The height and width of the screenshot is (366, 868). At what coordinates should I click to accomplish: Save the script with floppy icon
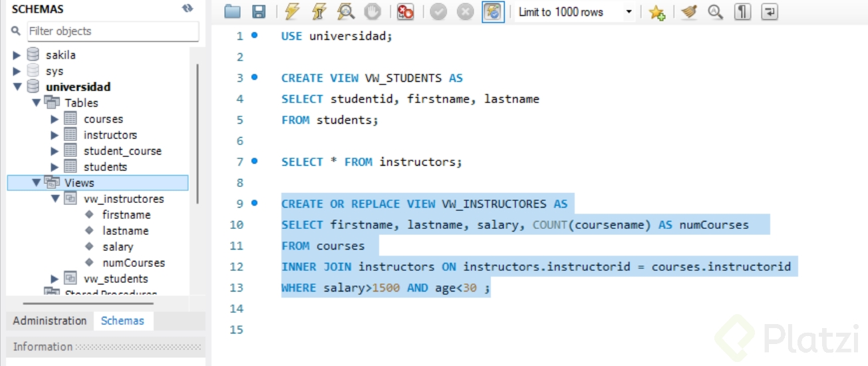click(259, 12)
